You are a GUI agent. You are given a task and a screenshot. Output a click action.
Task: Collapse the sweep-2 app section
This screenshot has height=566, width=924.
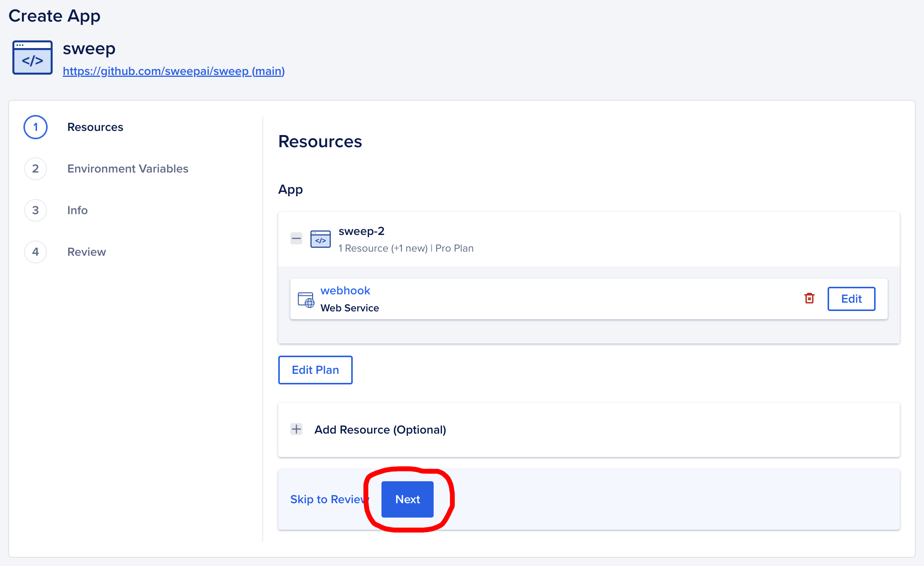296,239
